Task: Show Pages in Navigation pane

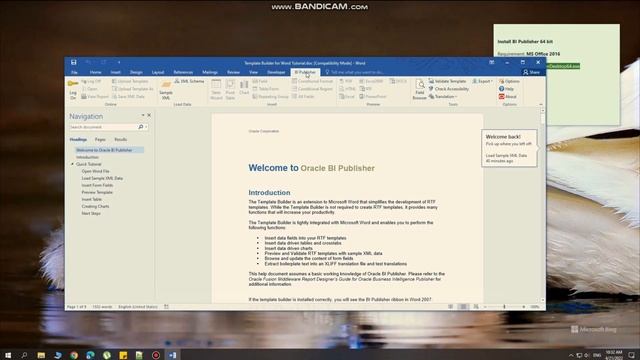Action: click(x=100, y=140)
